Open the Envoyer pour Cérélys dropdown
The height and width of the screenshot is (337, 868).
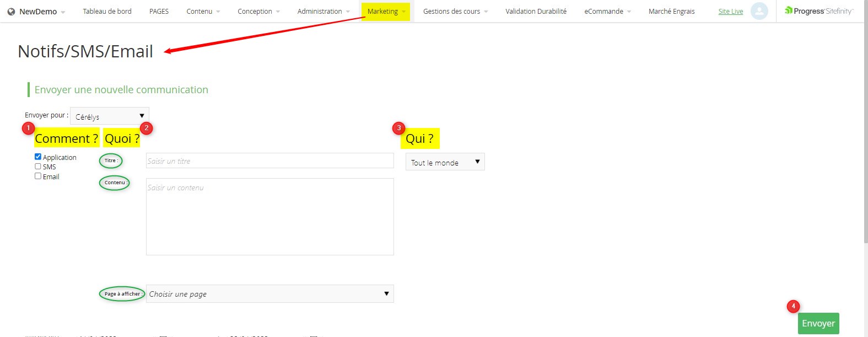tap(110, 116)
